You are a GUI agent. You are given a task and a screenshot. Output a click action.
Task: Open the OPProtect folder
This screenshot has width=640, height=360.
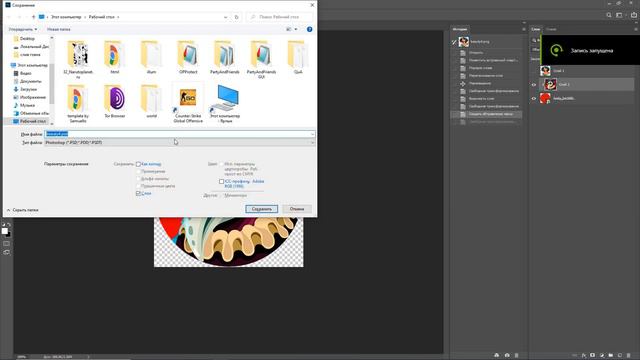point(188,57)
